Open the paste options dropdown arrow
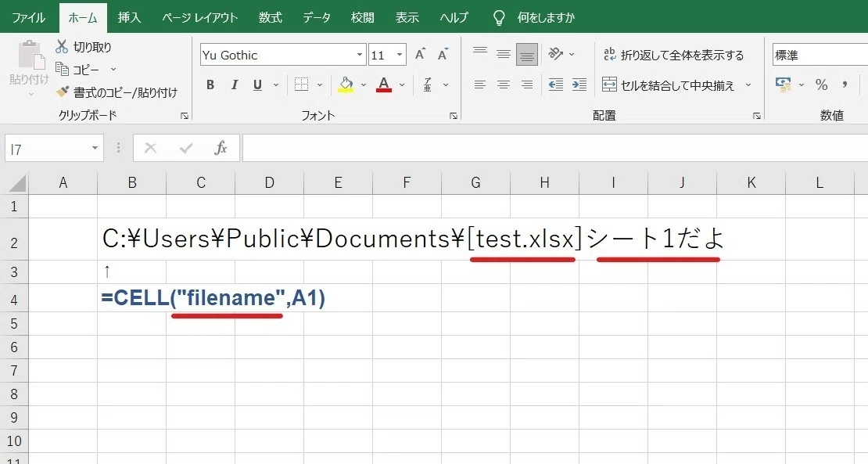Screen dimensions: 868x464 click(x=31, y=94)
